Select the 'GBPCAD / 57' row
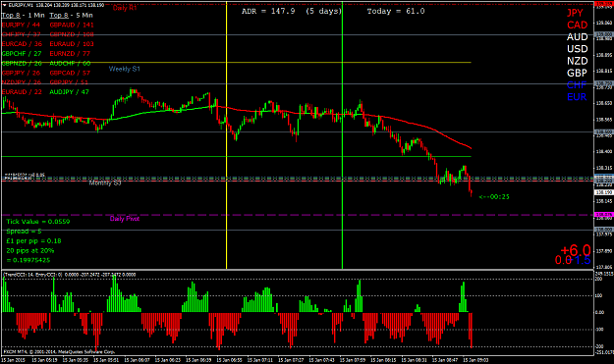Viewport: 614px width, 364px height. 70,73
